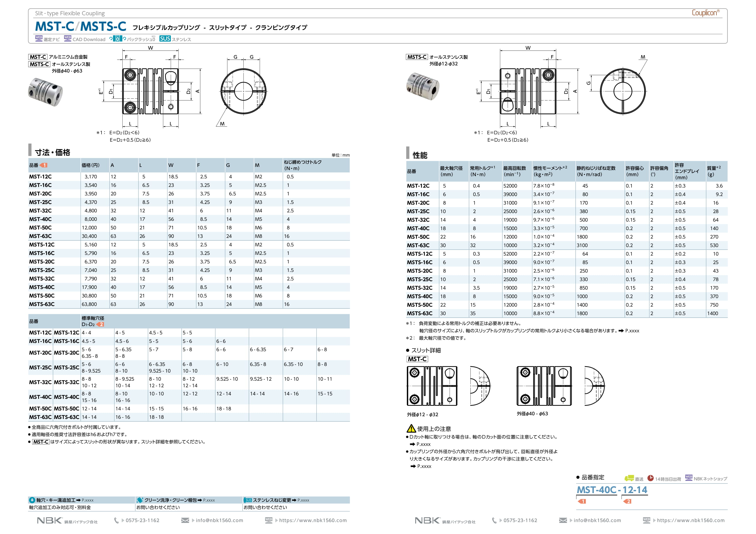Click the orange tag 2 beside D1-D2 header
756x534 pixels.
point(100,325)
